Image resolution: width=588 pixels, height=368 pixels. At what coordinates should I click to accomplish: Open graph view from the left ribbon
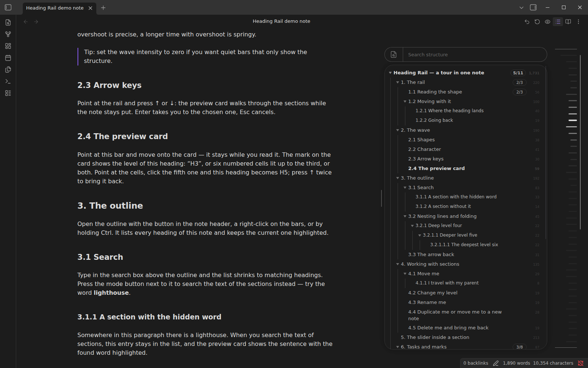[8, 34]
